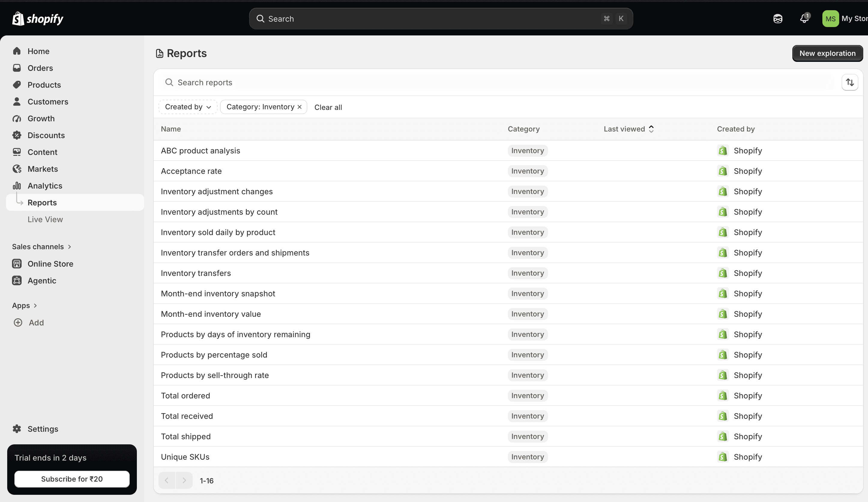Image resolution: width=868 pixels, height=502 pixels.
Task: Open Inventory adjustment changes report
Action: point(217,192)
